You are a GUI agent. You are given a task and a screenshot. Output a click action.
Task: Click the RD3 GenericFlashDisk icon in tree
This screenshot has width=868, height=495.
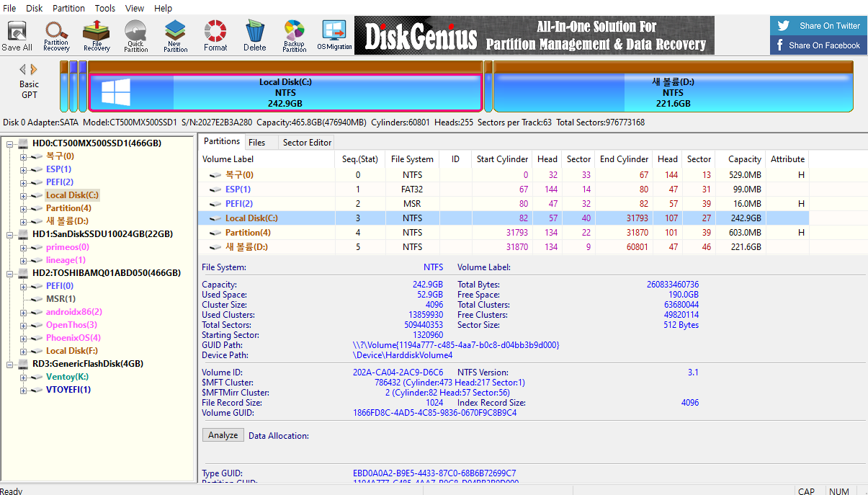point(23,364)
